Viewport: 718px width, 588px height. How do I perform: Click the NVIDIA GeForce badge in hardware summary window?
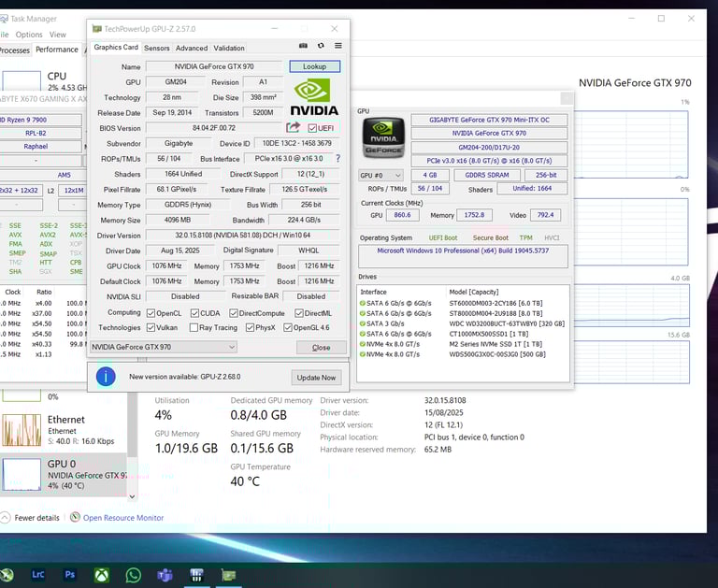[x=383, y=137]
